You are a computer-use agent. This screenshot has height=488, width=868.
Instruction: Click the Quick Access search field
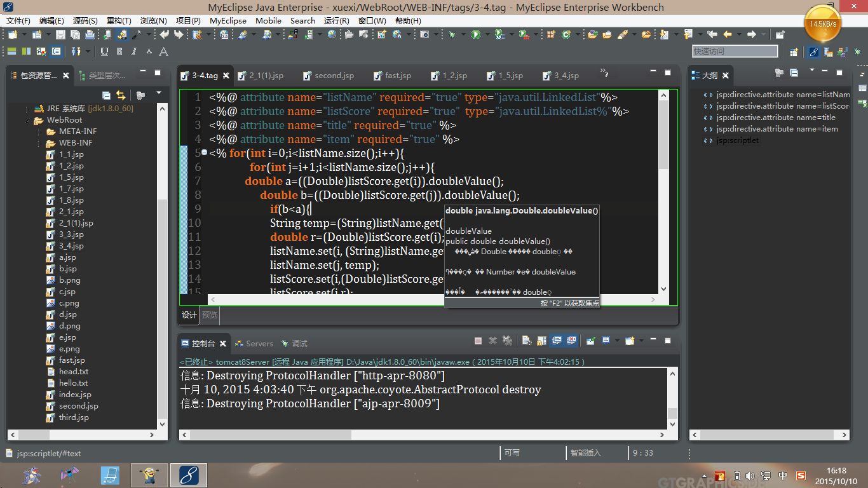coord(735,51)
